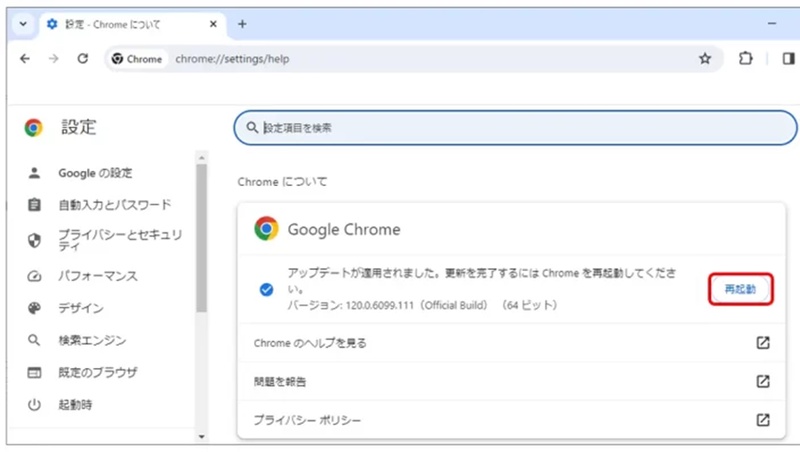Click the Chrome site info chip
Screen dimensions: 800x452
tap(137, 59)
